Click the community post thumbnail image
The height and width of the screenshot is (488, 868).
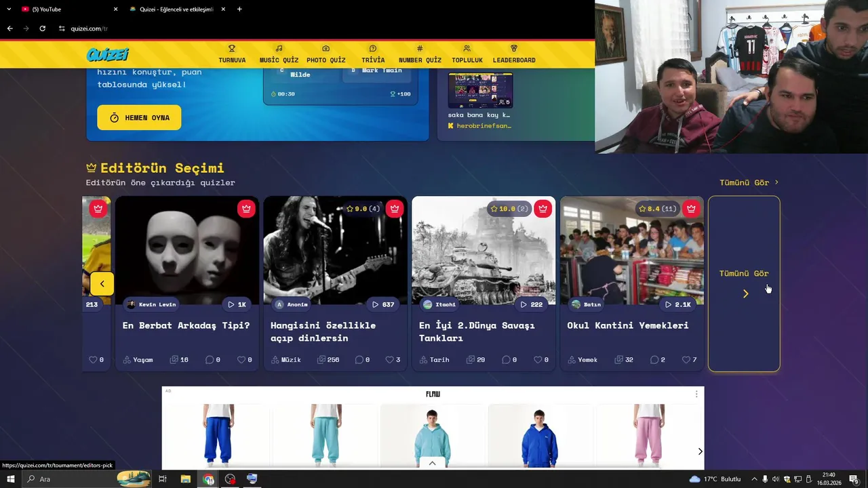pos(480,90)
